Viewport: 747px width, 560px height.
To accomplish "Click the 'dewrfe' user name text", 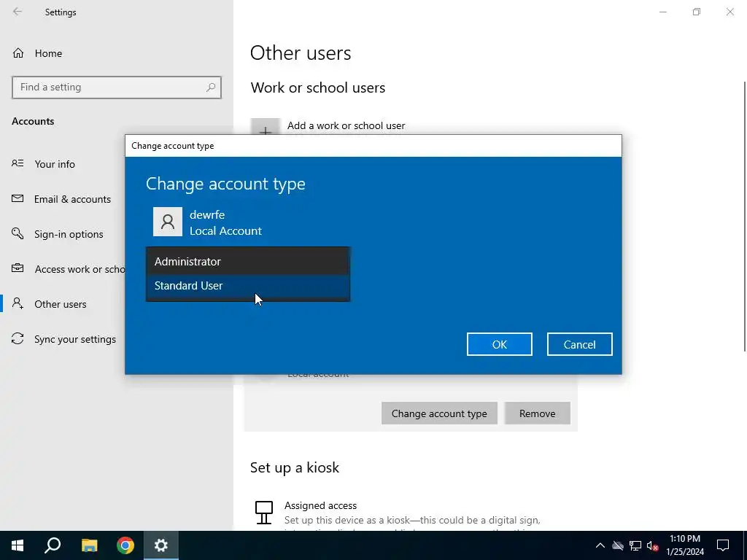I will [x=207, y=215].
